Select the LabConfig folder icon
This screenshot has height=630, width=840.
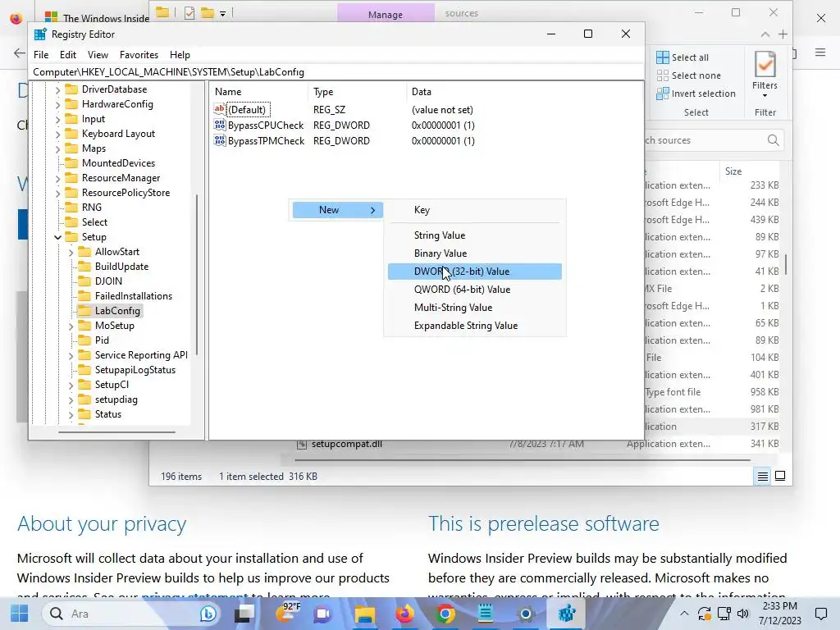click(84, 311)
